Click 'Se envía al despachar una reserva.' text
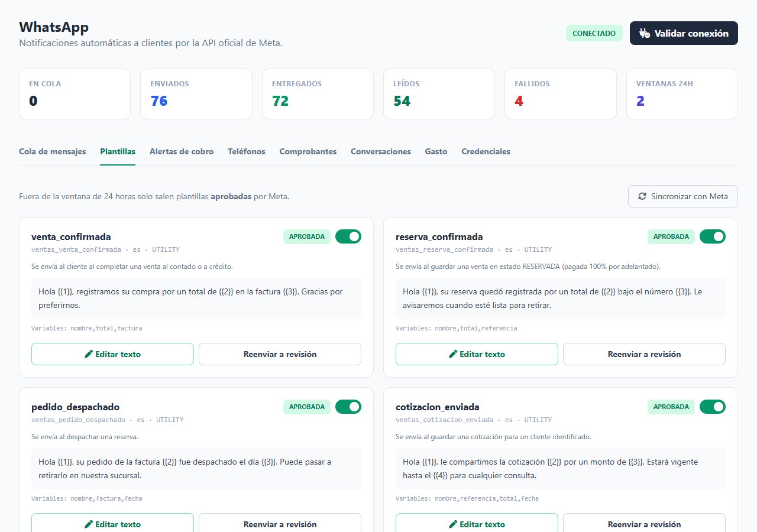Viewport: 757px width, 532px height. tap(85, 437)
